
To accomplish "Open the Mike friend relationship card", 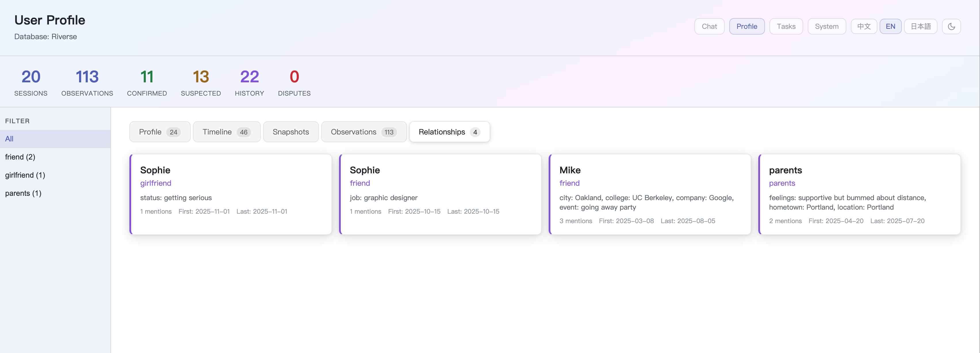I will coord(650,194).
